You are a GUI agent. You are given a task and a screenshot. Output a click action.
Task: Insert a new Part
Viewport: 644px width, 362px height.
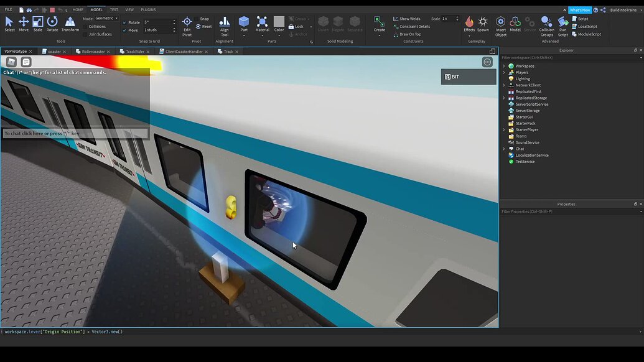(244, 24)
